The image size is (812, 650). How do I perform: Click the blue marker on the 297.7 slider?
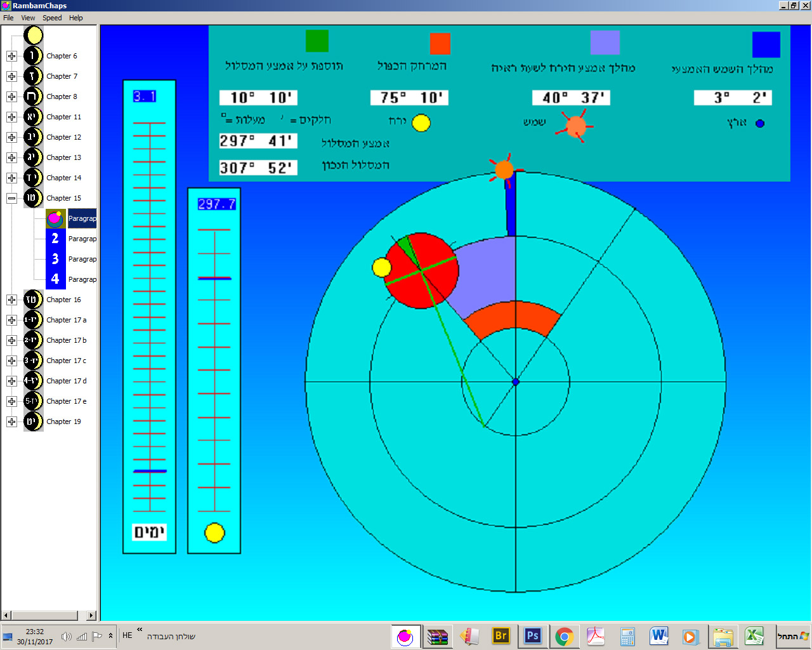[x=214, y=278]
